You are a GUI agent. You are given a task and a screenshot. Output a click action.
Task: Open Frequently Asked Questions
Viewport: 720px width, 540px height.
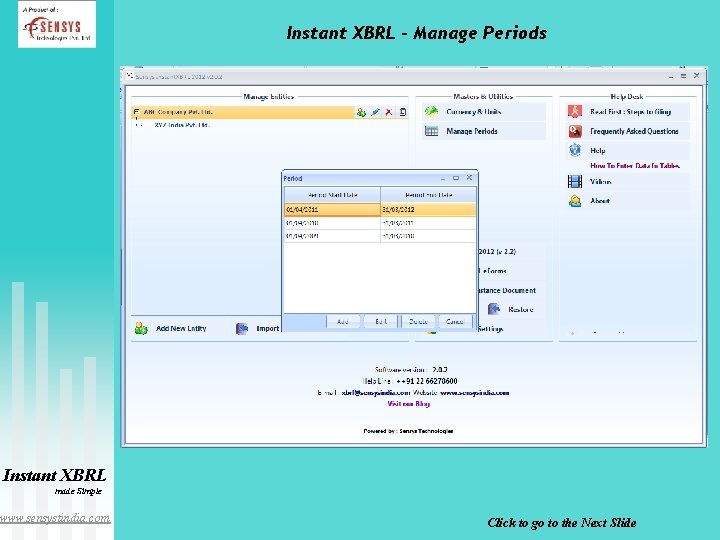point(634,131)
